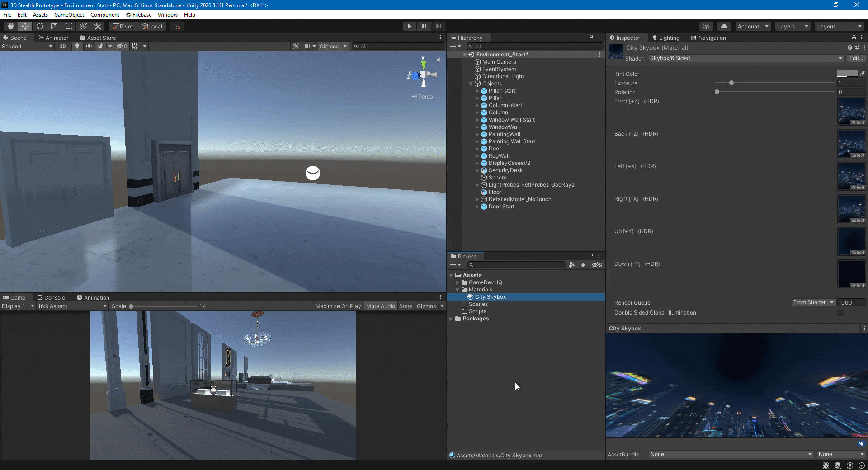Select the Scale tool

(x=54, y=26)
